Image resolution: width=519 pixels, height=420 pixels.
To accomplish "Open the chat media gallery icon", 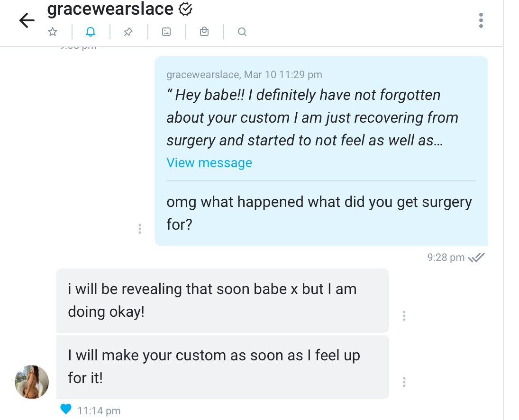I will pyautogui.click(x=166, y=32).
